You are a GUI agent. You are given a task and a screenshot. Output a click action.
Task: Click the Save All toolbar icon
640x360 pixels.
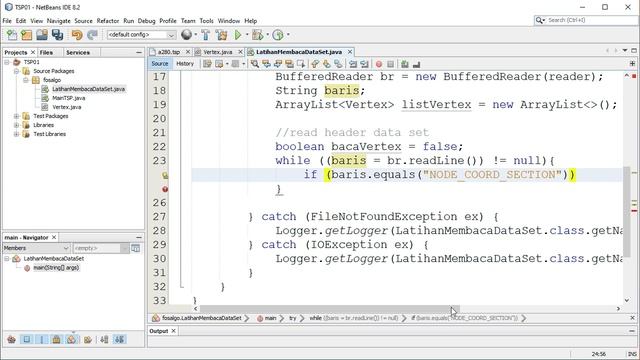pyautogui.click(x=57, y=35)
